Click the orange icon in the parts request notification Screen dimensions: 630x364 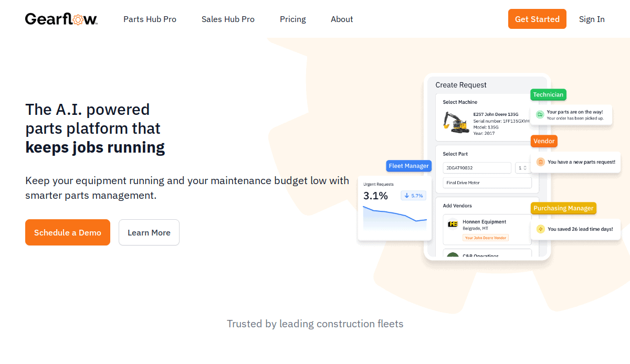point(540,163)
